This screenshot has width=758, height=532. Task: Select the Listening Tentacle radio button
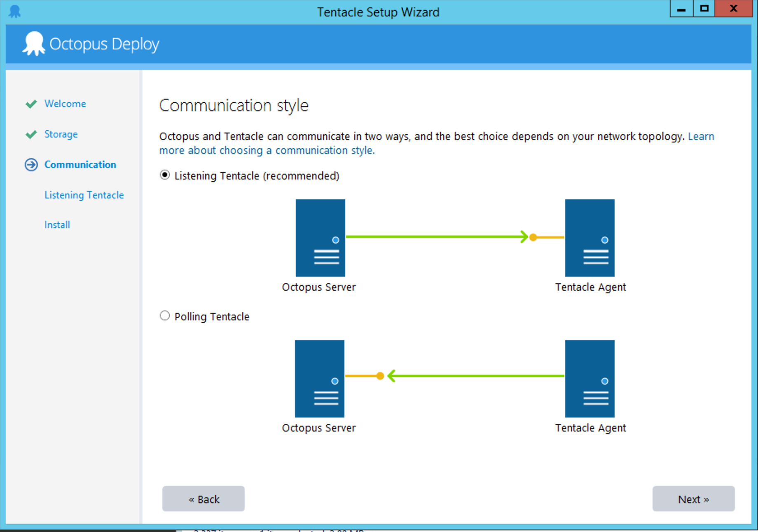(165, 175)
